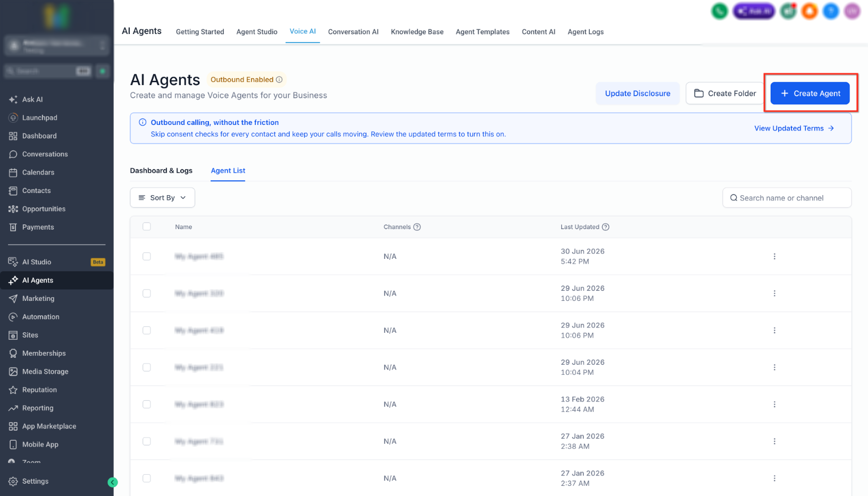Tick the select-all checkbox in the table header
868x496 pixels.
147,226
